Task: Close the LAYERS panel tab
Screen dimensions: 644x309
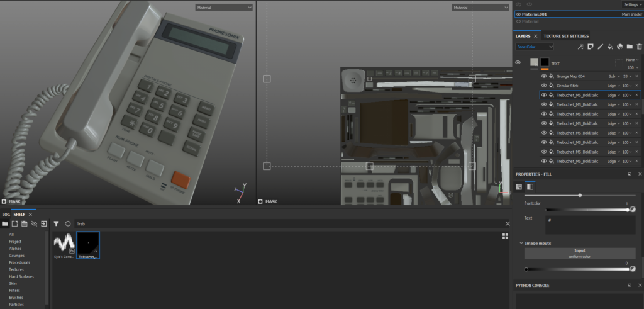Action: (536, 36)
